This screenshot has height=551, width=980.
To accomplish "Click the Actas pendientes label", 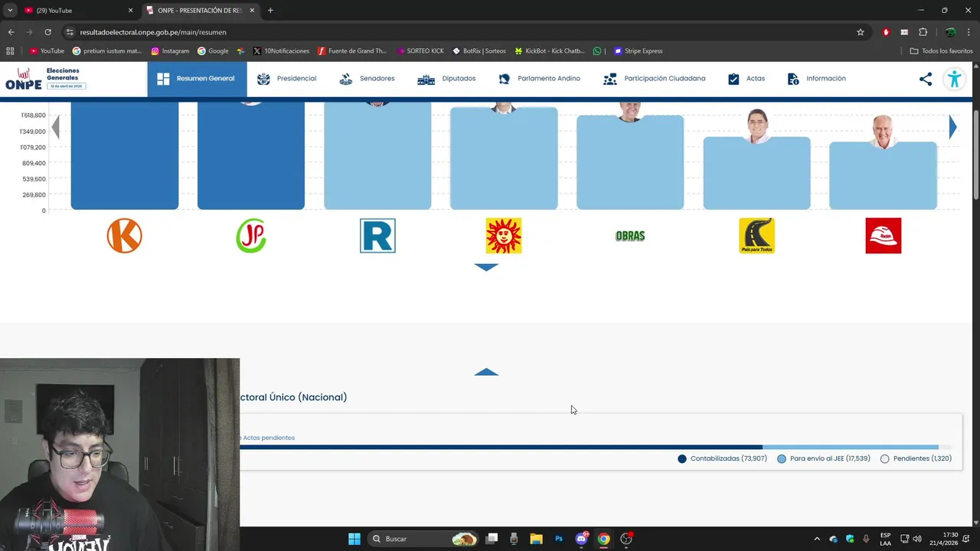I will pos(268,438).
